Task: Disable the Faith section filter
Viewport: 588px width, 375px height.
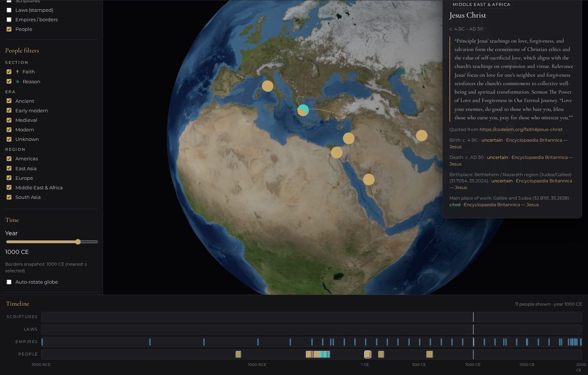Action: tap(9, 72)
